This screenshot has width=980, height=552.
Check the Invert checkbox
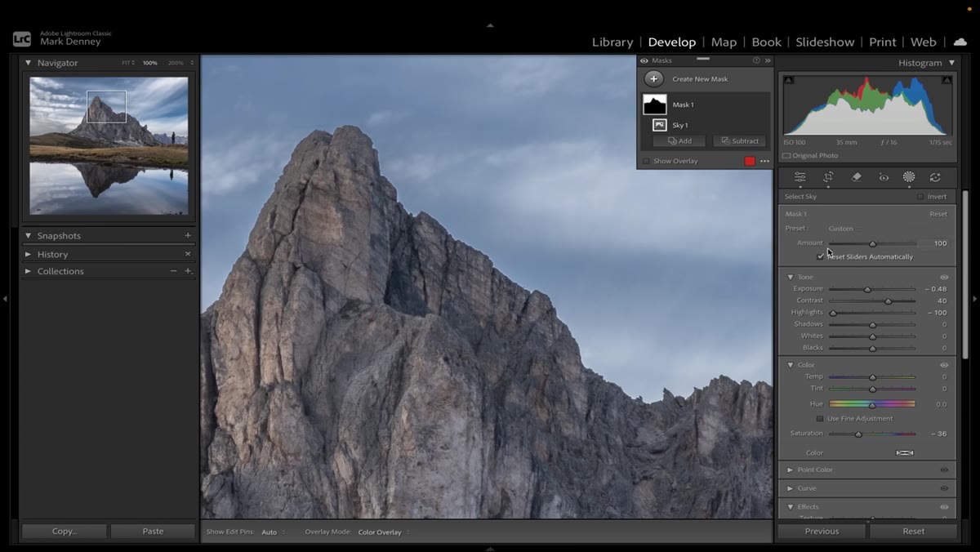(920, 197)
